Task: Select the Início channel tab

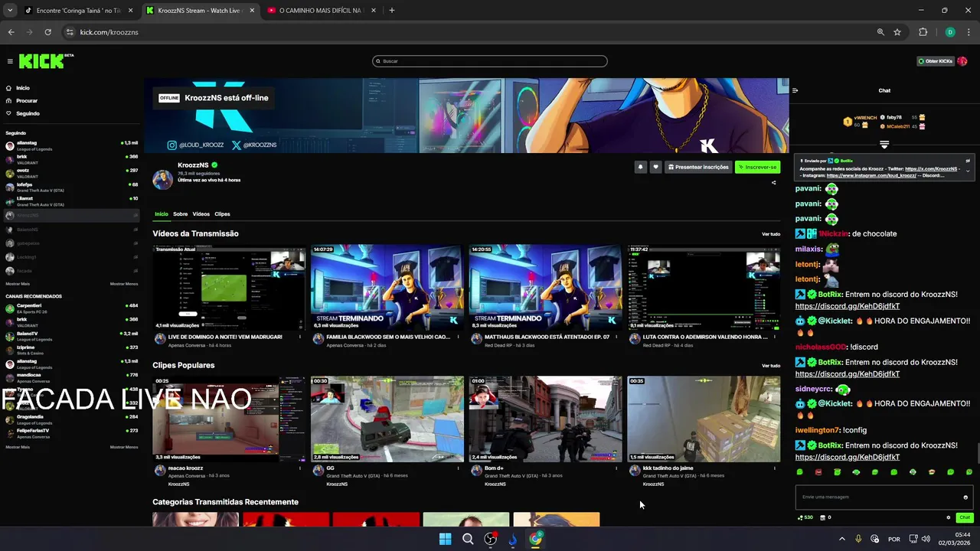Action: (162, 214)
